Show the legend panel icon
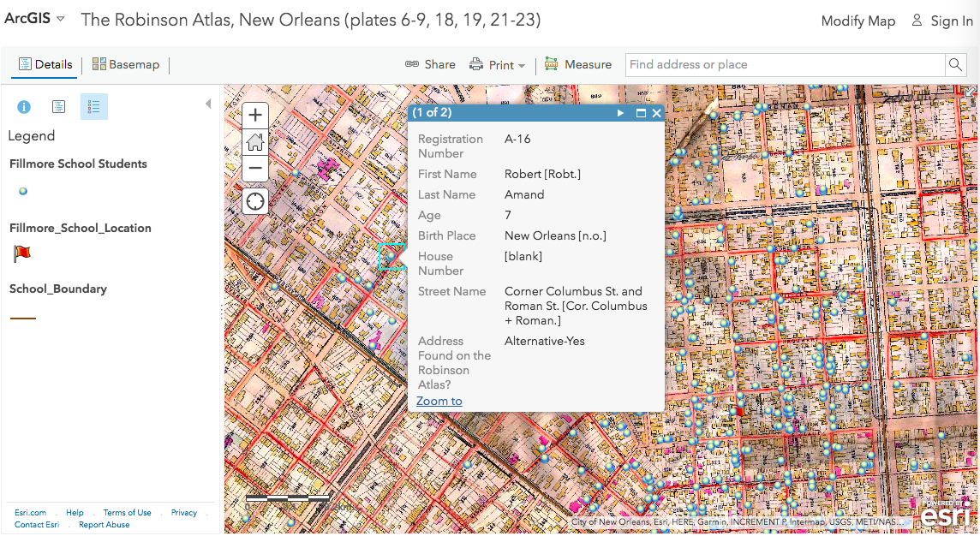The image size is (980, 536). pyautogui.click(x=93, y=107)
